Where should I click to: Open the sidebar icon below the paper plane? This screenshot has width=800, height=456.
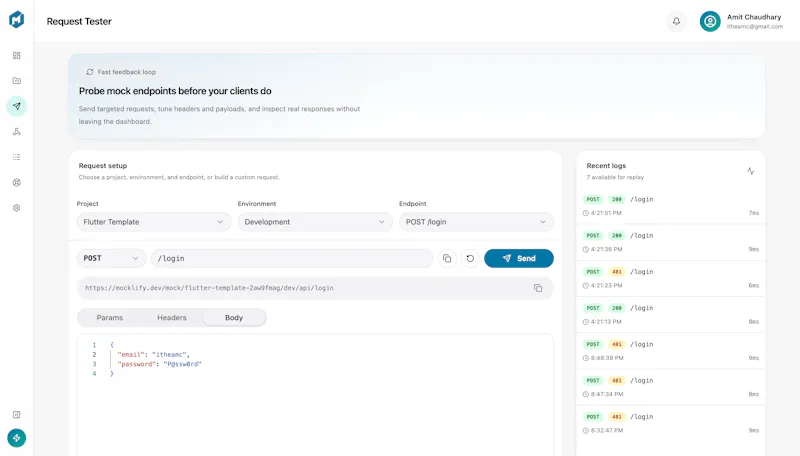pyautogui.click(x=16, y=132)
